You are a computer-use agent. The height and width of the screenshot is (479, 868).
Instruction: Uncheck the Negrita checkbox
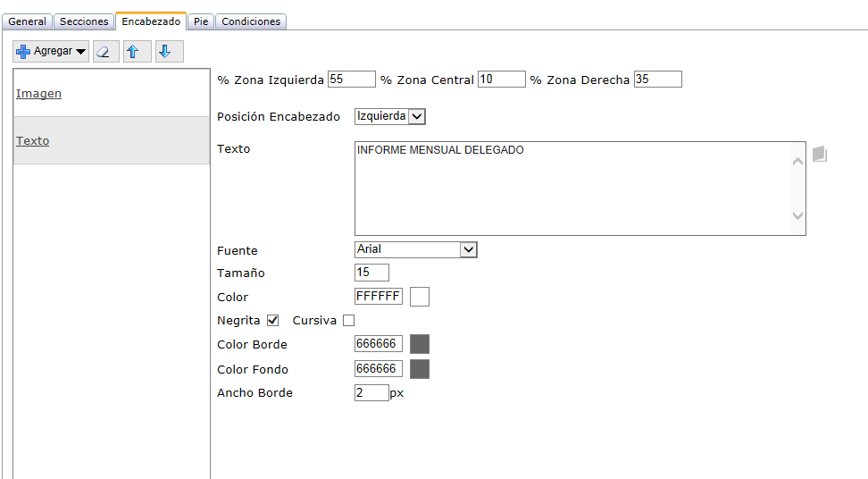[x=272, y=321]
